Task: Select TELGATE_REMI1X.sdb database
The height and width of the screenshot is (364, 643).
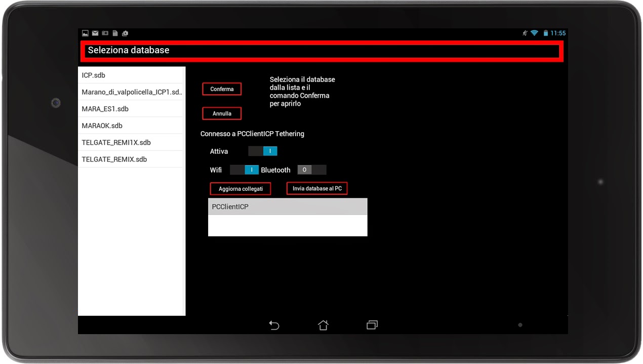Action: pos(130,142)
